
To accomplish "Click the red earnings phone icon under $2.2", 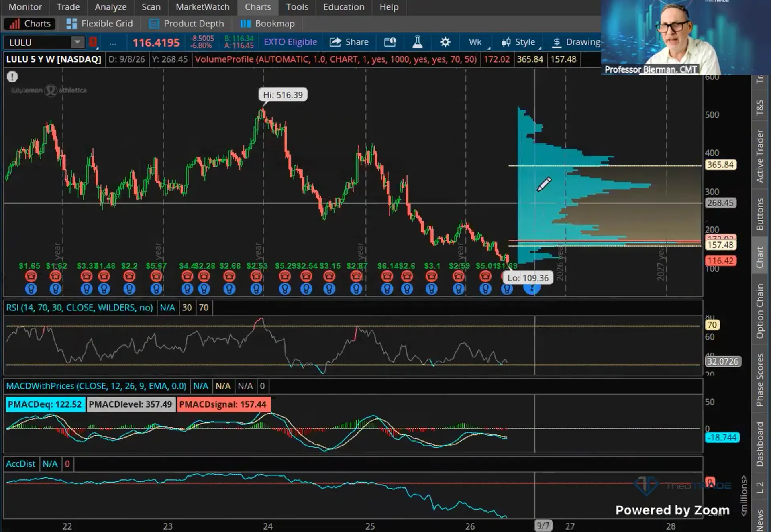I will coord(129,276).
